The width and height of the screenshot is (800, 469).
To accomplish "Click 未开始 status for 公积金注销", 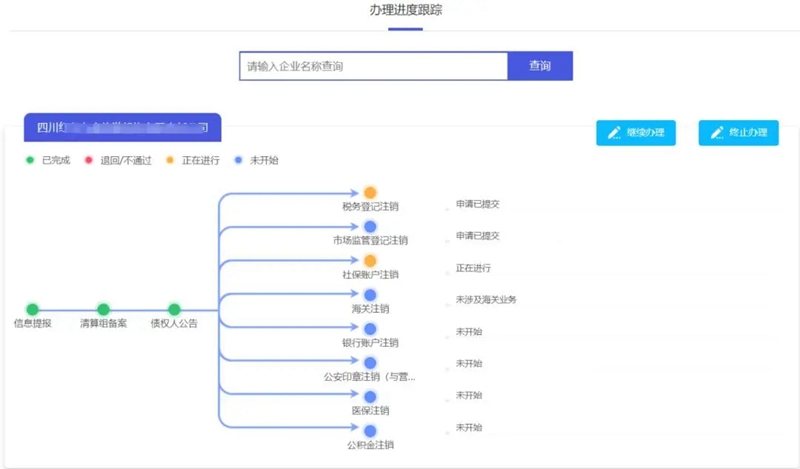I will point(469,427).
